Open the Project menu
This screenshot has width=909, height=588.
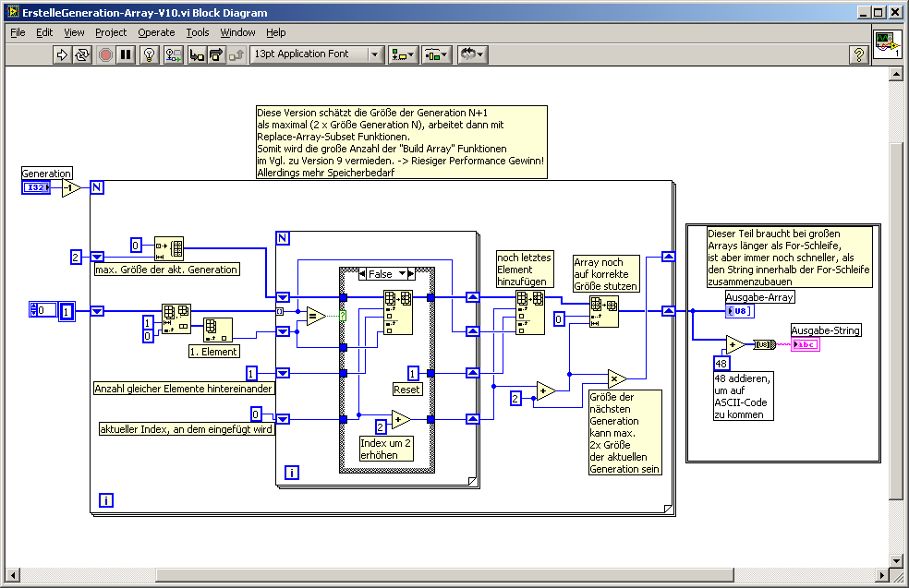pyautogui.click(x=111, y=32)
